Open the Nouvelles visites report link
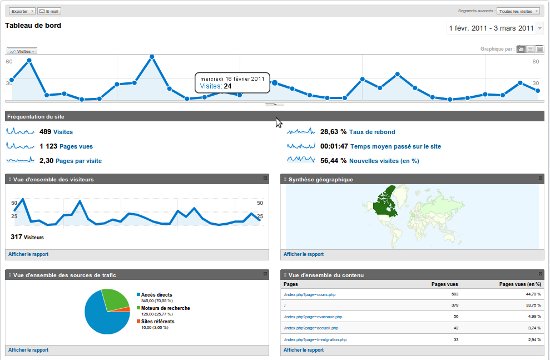 click(x=384, y=161)
